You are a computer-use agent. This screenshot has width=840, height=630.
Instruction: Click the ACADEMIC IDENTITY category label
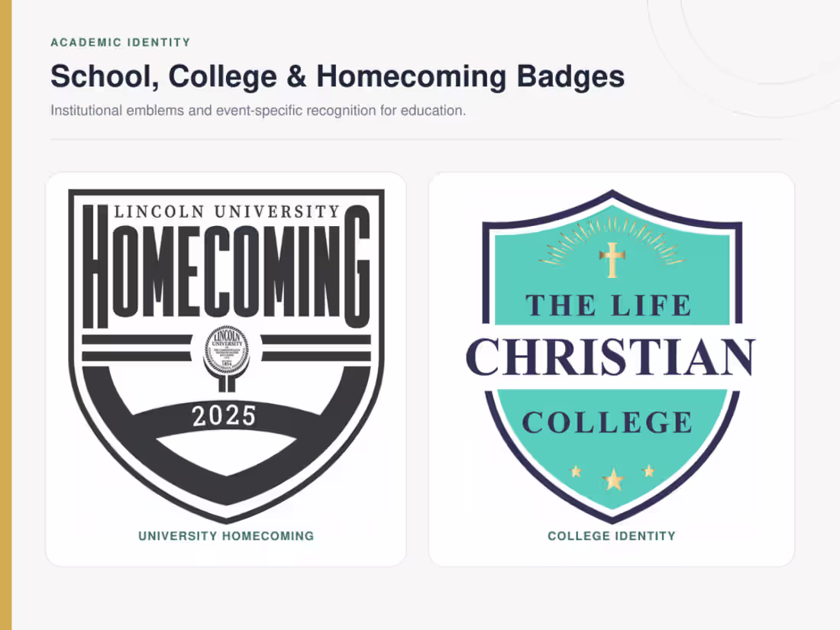click(x=121, y=42)
